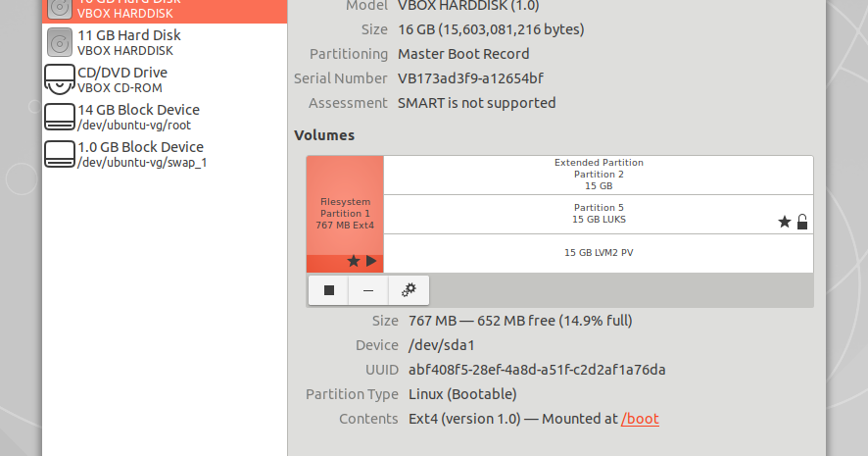Click the size text 16 GB (15,603,081,216 bytes)
The height and width of the screenshot is (456, 868).
[491, 29]
